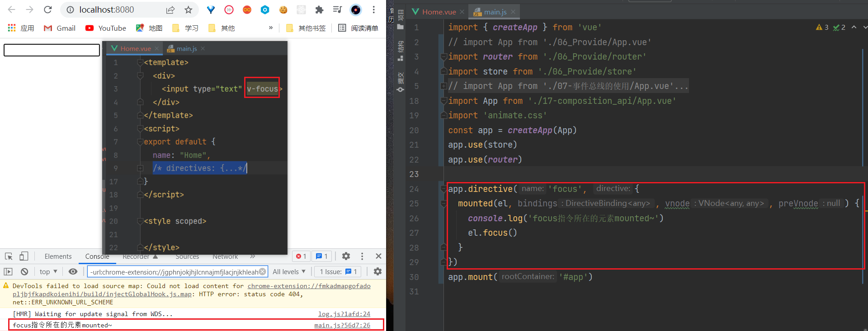The width and height of the screenshot is (868, 331).
Task: Open console settings gear
Action: pyautogui.click(x=378, y=272)
